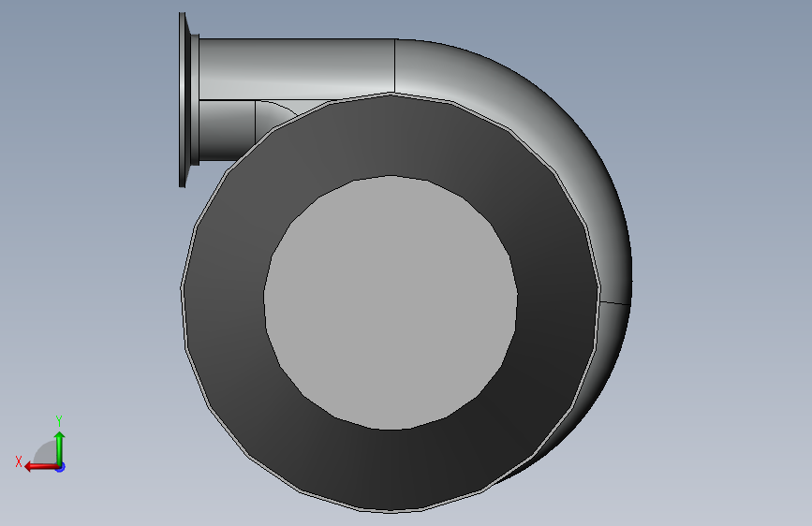Click the red X axis arrow of the triad
Viewport: 812px width, 526px height.
tap(41, 467)
